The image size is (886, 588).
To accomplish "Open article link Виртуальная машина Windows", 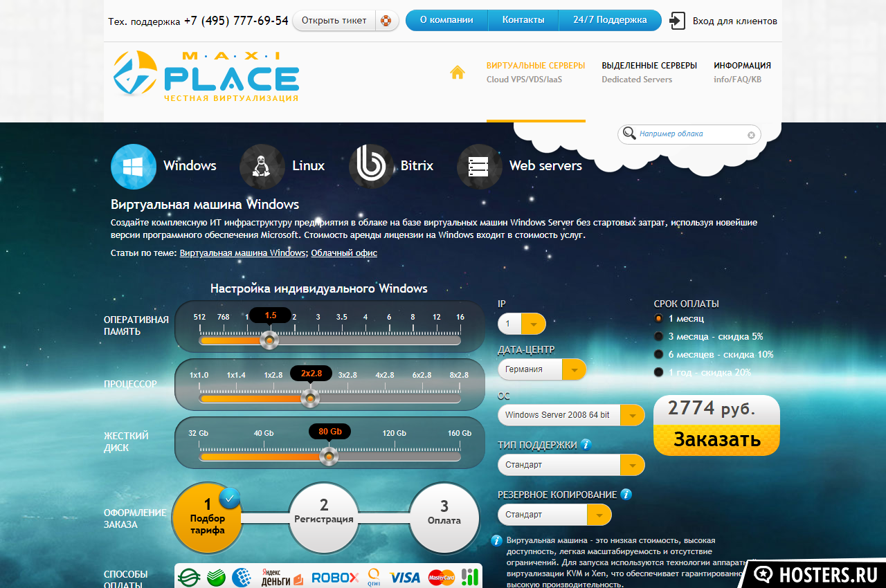I will 242,253.
